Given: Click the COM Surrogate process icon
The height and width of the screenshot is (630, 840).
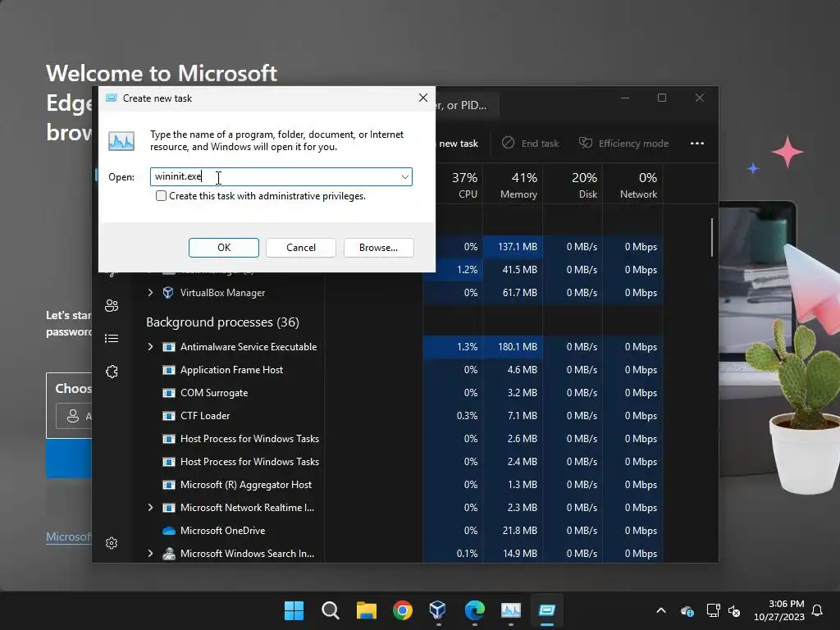Looking at the screenshot, I should 169,393.
